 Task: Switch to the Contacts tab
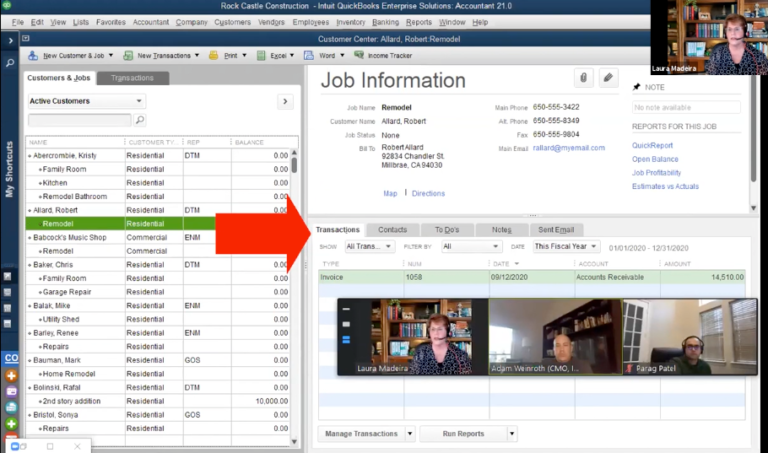pyautogui.click(x=392, y=230)
